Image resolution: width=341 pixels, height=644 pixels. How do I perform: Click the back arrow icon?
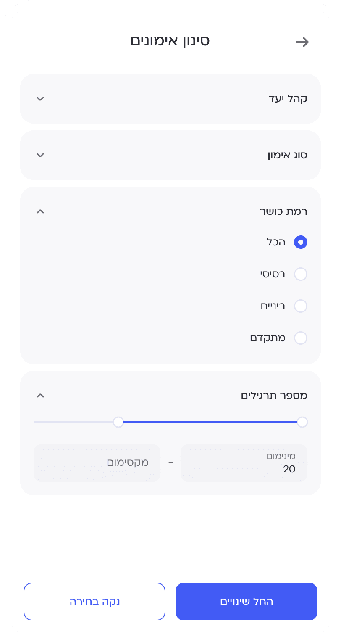pyautogui.click(x=302, y=42)
